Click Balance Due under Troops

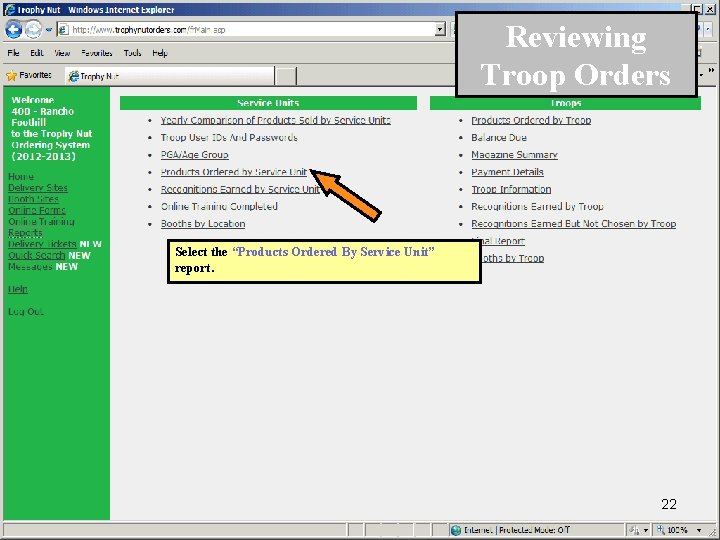[x=499, y=138]
